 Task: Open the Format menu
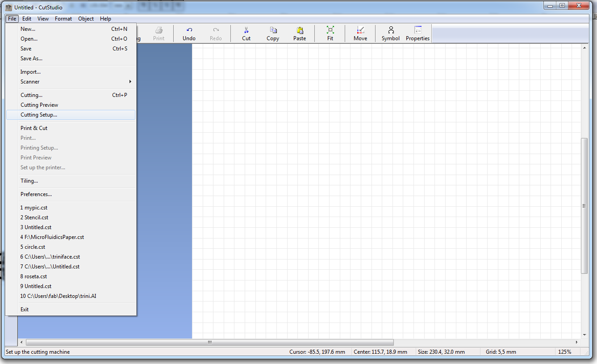pos(63,19)
